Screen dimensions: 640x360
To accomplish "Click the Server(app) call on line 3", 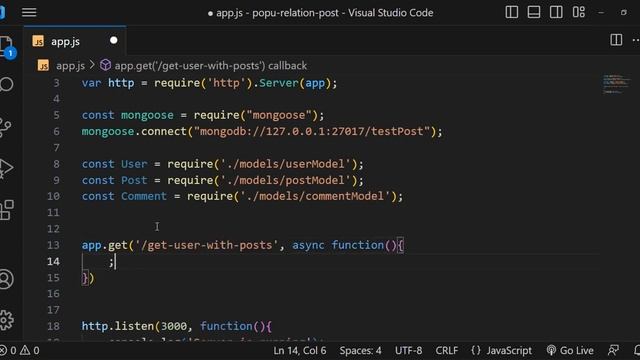I will [x=295, y=83].
